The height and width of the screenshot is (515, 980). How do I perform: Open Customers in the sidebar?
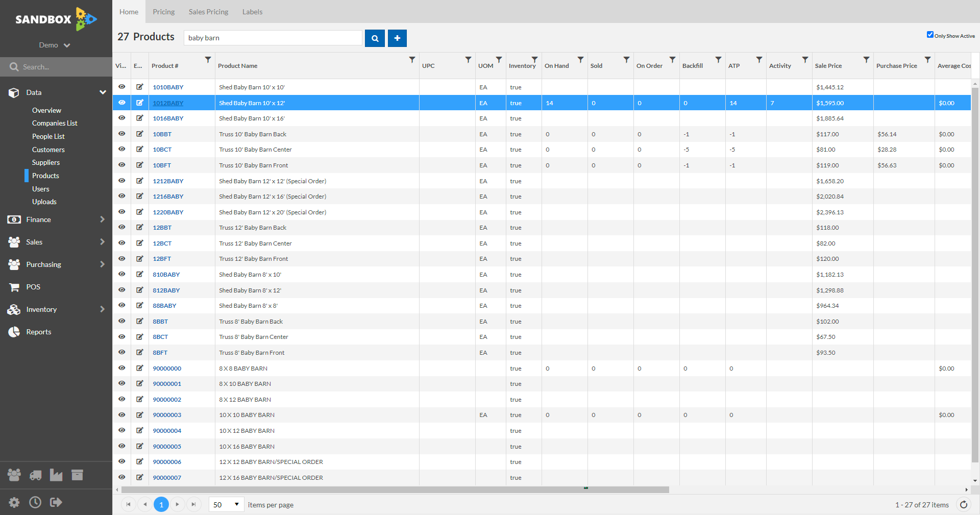coord(48,150)
